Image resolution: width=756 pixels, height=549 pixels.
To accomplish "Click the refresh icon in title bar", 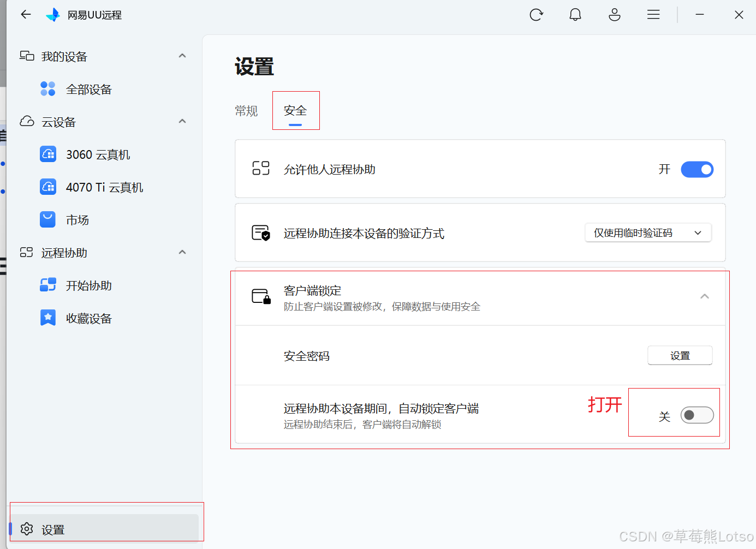I will coord(537,15).
